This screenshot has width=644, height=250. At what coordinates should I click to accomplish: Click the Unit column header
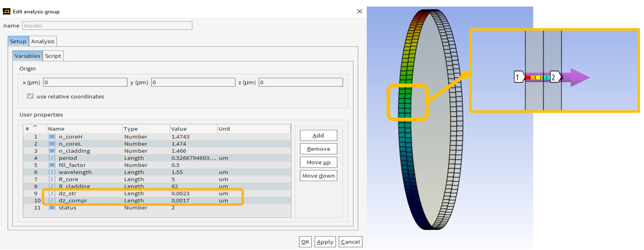click(254, 129)
